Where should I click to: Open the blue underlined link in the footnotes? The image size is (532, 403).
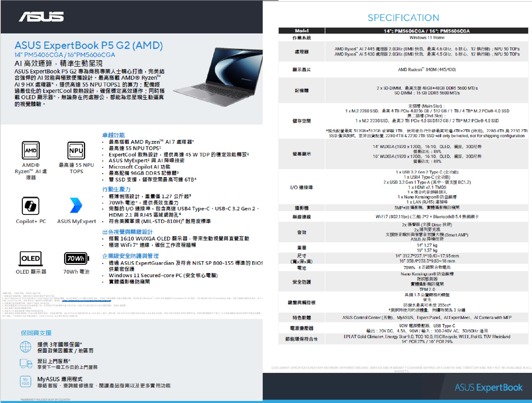[x=86, y=301]
